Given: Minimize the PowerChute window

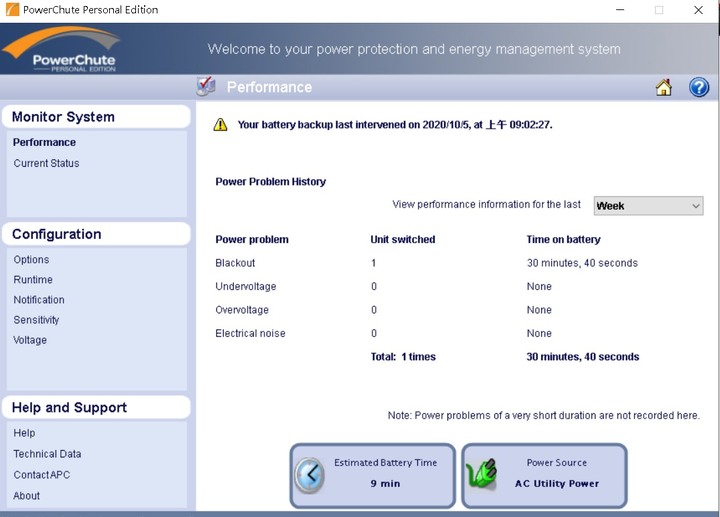Looking at the screenshot, I should pos(620,10).
